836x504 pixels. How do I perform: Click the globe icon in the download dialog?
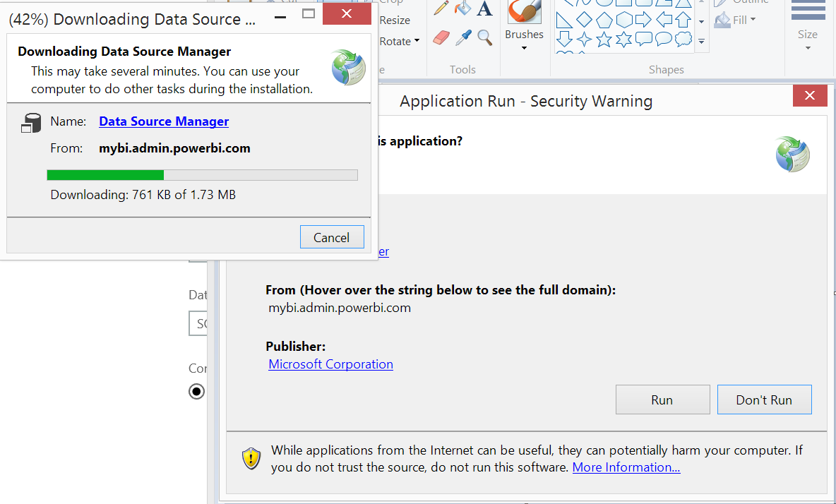click(348, 67)
